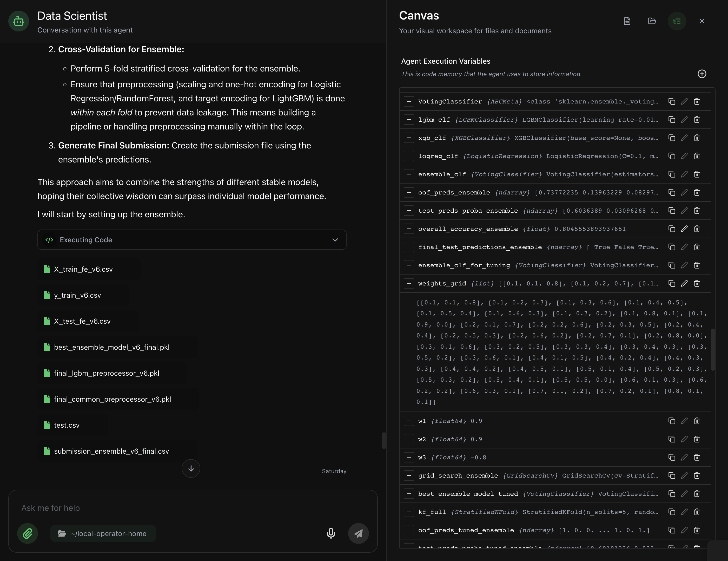This screenshot has width=728, height=561.
Task: Switch to the Canvas documents tab
Action: click(627, 21)
